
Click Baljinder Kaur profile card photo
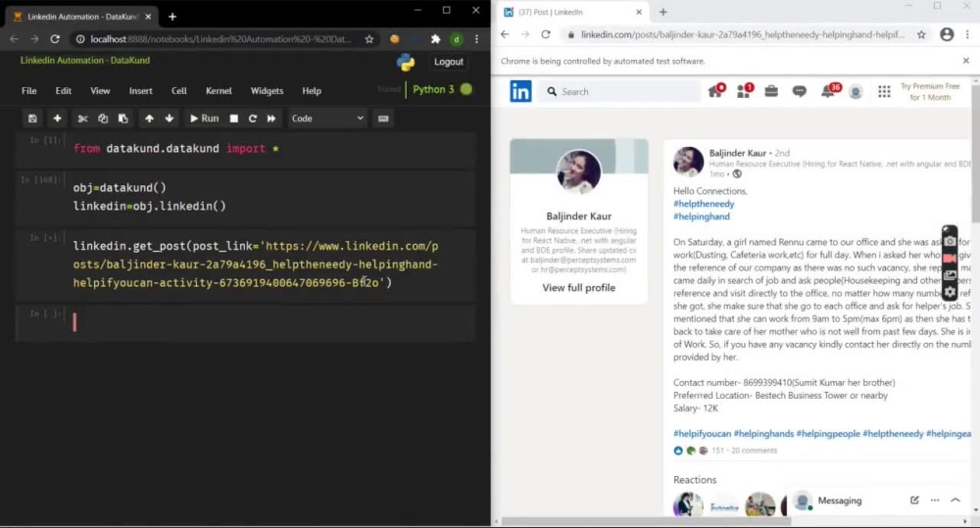pyautogui.click(x=579, y=170)
